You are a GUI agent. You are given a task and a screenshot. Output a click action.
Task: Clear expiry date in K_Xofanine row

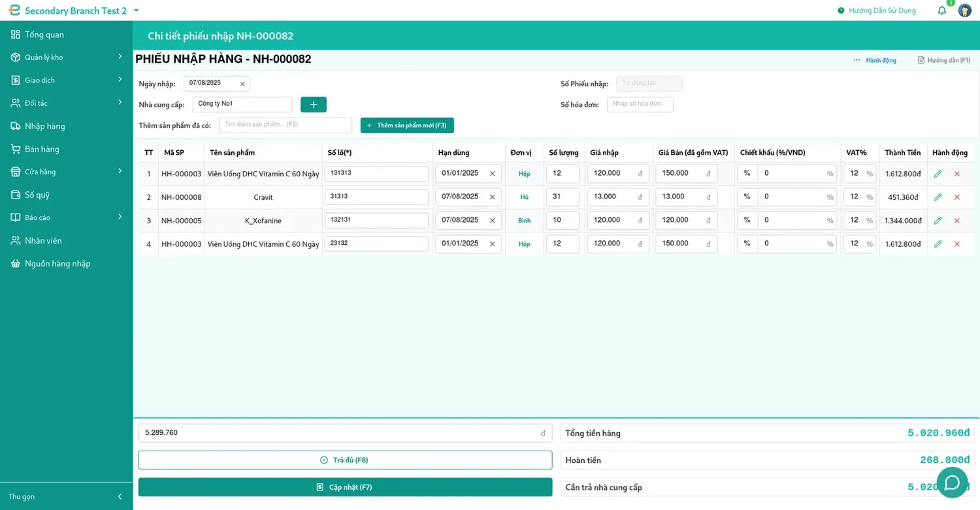[x=493, y=221]
